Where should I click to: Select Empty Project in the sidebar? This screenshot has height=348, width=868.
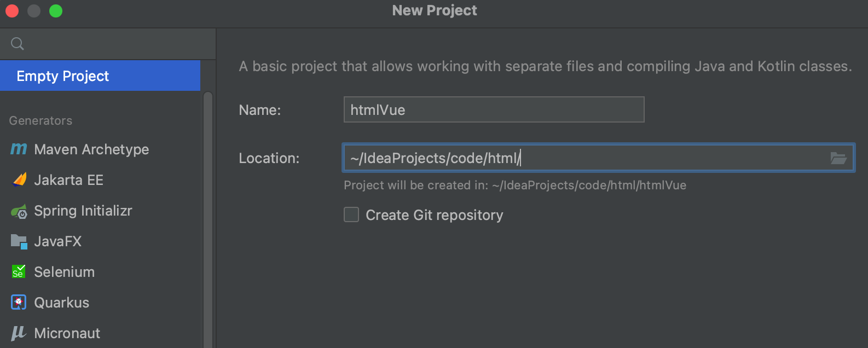62,76
